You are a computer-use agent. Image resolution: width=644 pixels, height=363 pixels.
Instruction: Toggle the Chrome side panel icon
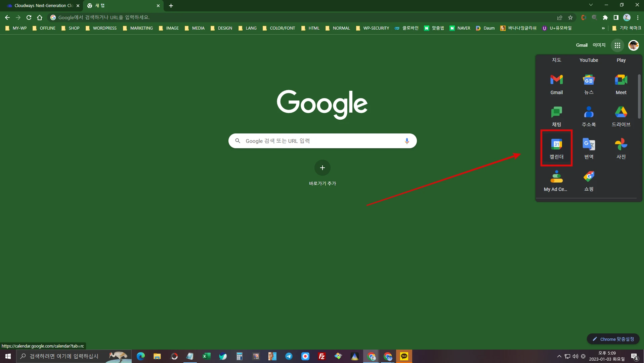click(x=616, y=17)
